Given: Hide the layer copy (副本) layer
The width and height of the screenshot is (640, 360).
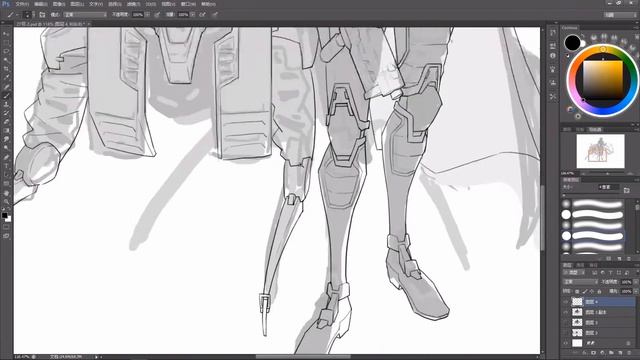Looking at the screenshot, I should (x=566, y=312).
